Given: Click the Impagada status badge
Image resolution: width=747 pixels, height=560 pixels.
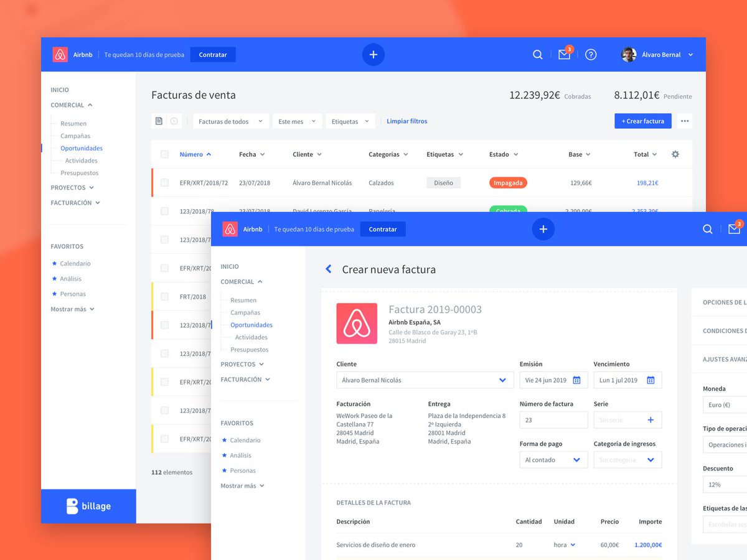Looking at the screenshot, I should 508,183.
